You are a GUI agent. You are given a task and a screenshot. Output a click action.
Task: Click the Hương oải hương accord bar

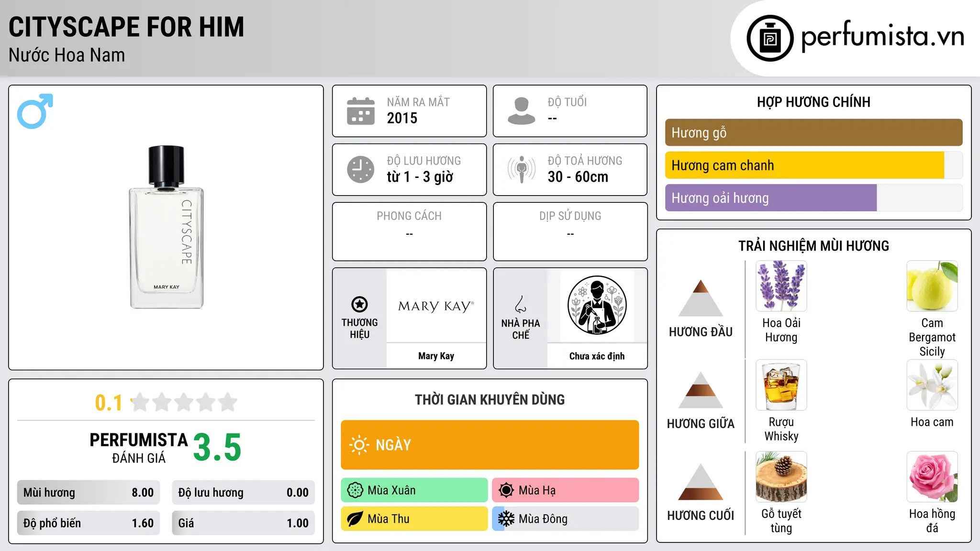pos(813,198)
